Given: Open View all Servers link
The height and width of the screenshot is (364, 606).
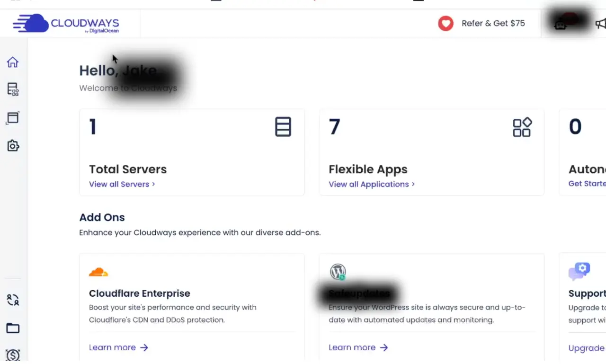Looking at the screenshot, I should pyautogui.click(x=122, y=184).
